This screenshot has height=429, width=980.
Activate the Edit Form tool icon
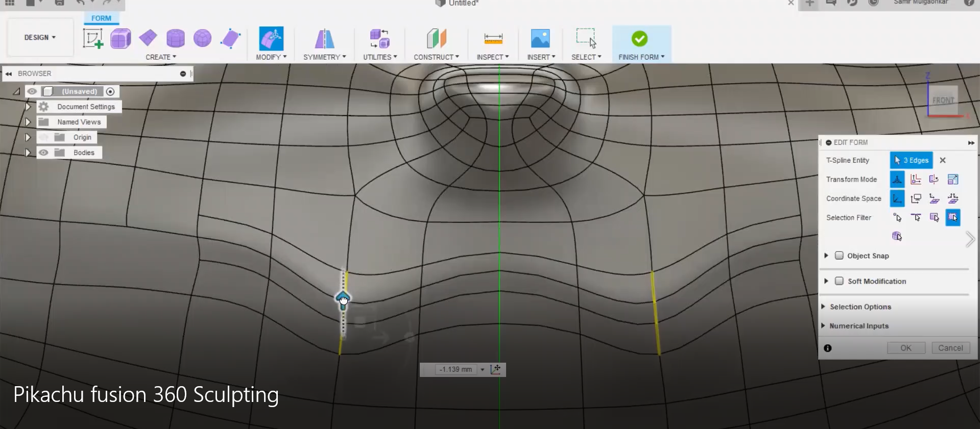pos(271,39)
